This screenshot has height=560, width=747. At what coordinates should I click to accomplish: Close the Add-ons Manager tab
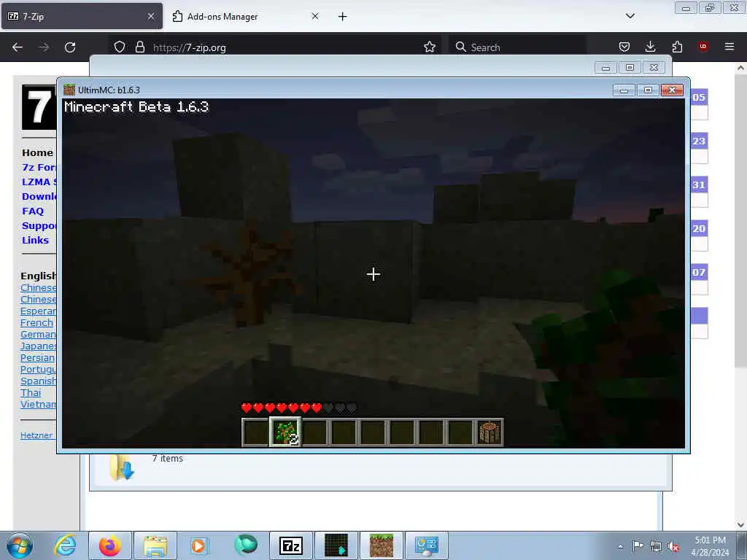315,16
